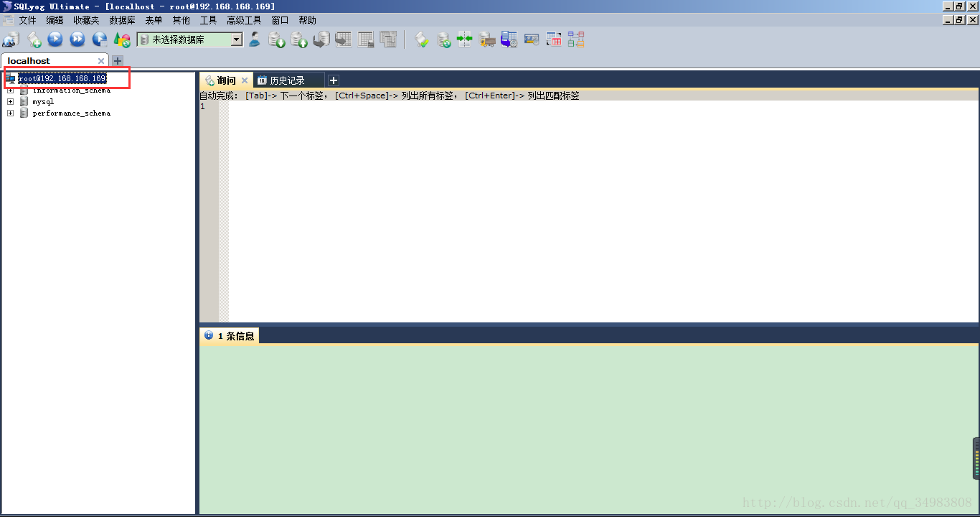Click the notification services card icon
Screen dimensions: 980x517
[x=532, y=39]
